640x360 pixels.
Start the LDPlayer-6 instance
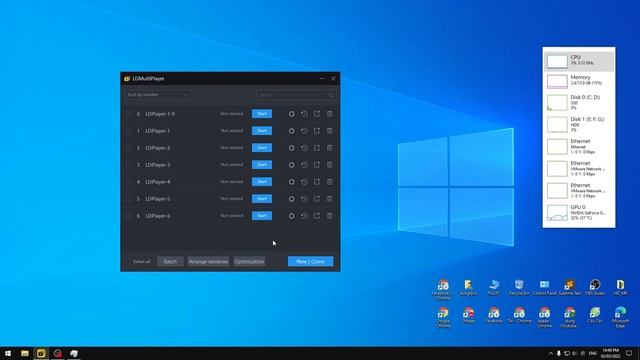pyautogui.click(x=262, y=216)
